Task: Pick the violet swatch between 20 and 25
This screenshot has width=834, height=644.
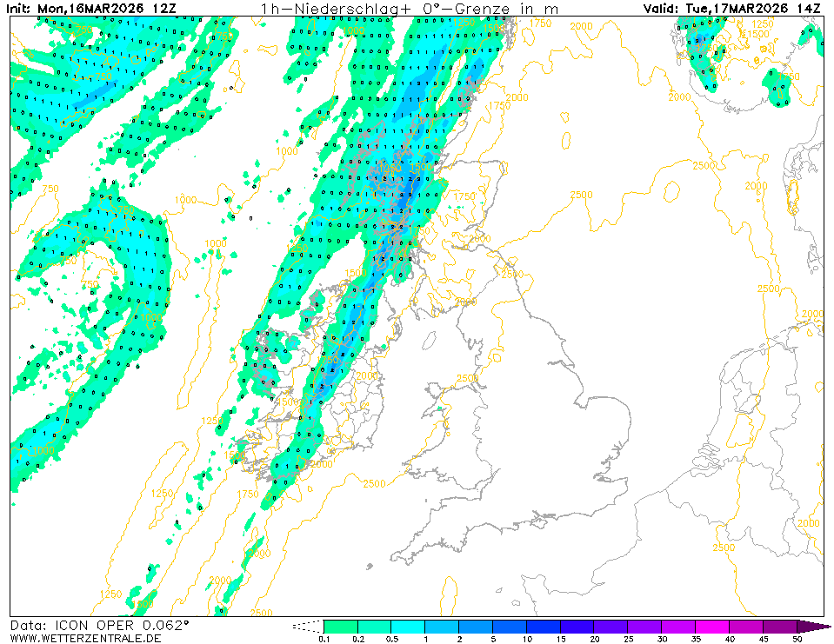Action: 611,626
